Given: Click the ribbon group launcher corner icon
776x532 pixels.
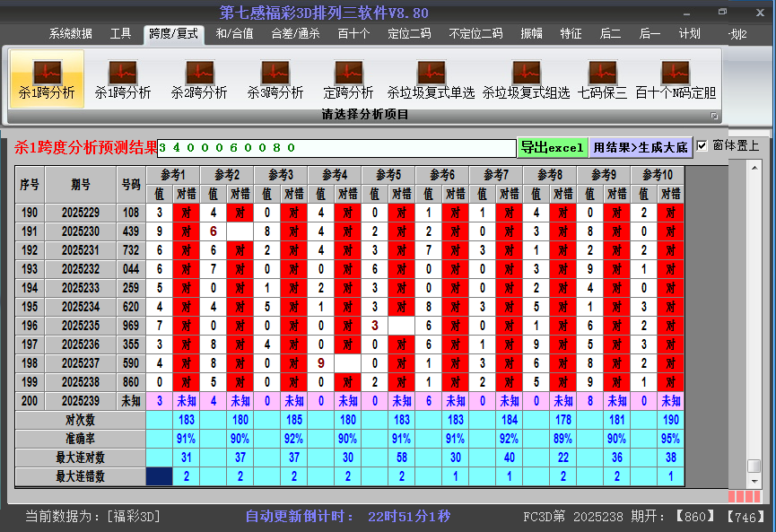Looking at the screenshot, I should click(714, 116).
